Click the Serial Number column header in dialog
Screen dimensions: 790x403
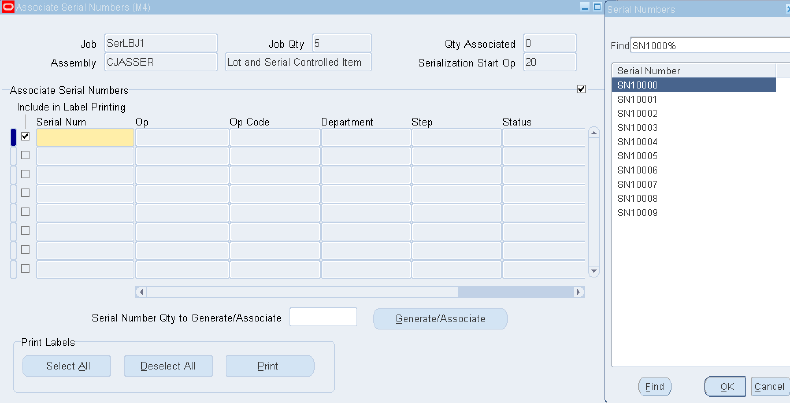694,71
